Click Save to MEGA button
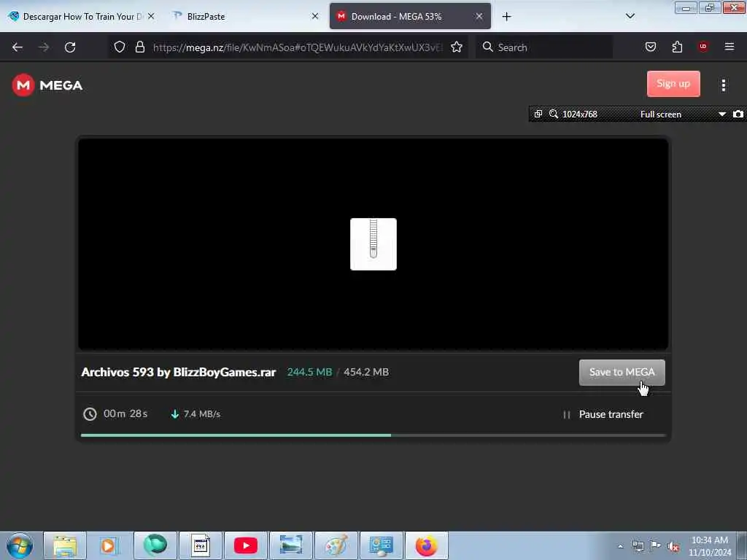The height and width of the screenshot is (560, 747). click(622, 373)
